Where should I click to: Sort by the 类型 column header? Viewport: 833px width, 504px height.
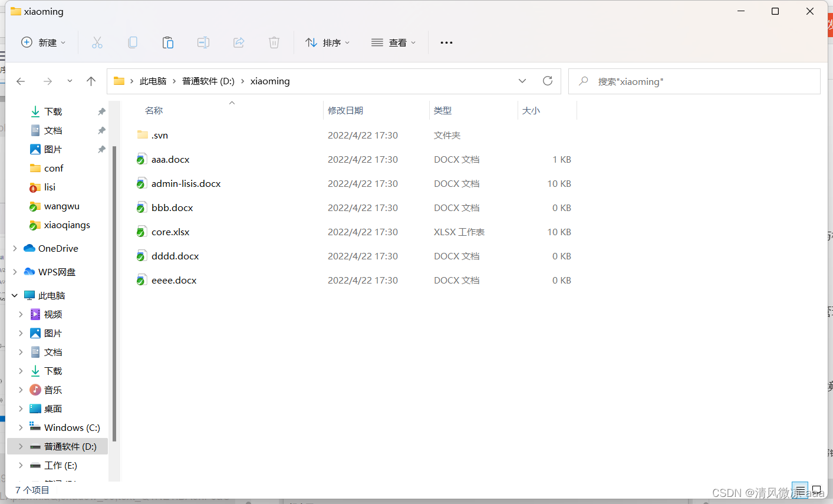443,110
